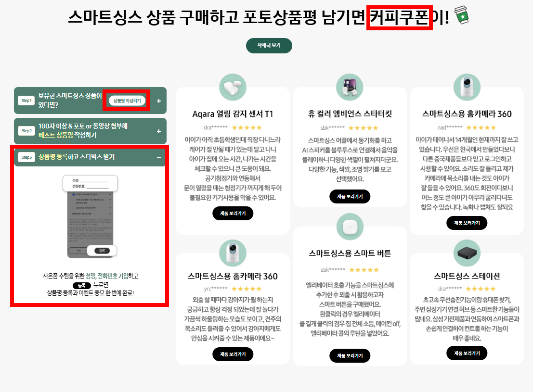Click the home camera icon above nad****** review
Image resolution: width=533 pixels, height=392 pixels.
point(467,87)
